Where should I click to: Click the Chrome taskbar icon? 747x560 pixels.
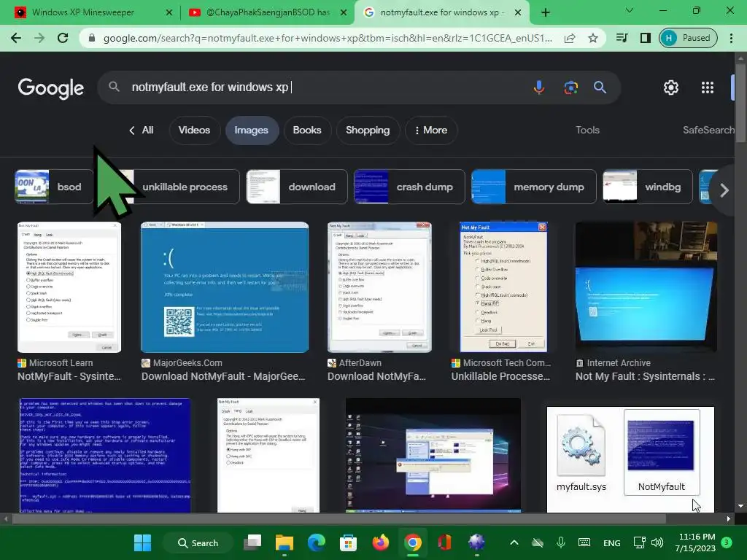coord(413,542)
